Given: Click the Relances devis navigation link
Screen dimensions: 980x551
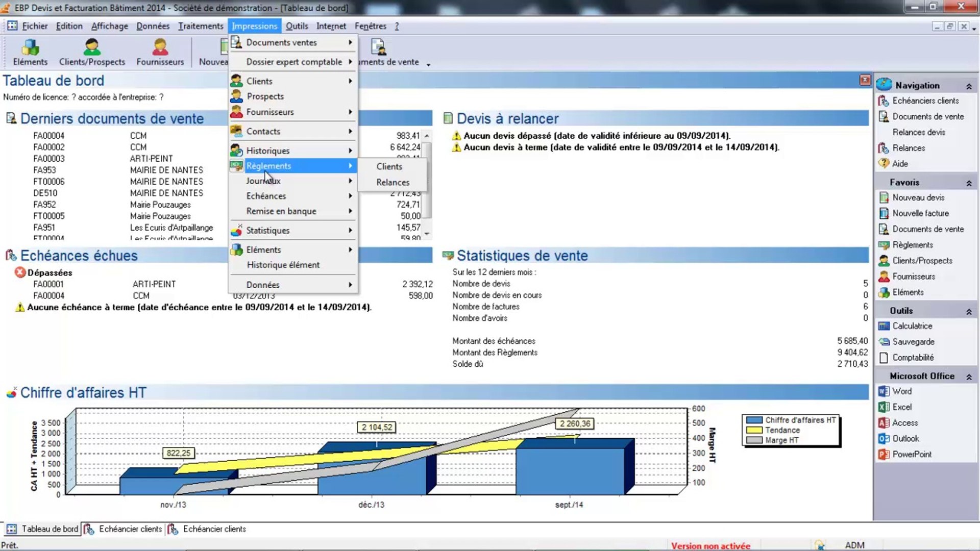Looking at the screenshot, I should (x=918, y=132).
